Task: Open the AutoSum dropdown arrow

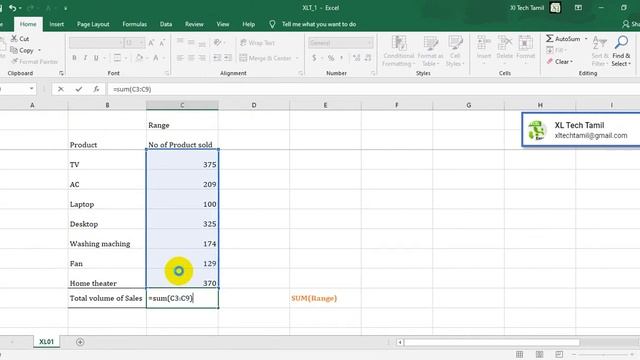Action: (x=586, y=39)
